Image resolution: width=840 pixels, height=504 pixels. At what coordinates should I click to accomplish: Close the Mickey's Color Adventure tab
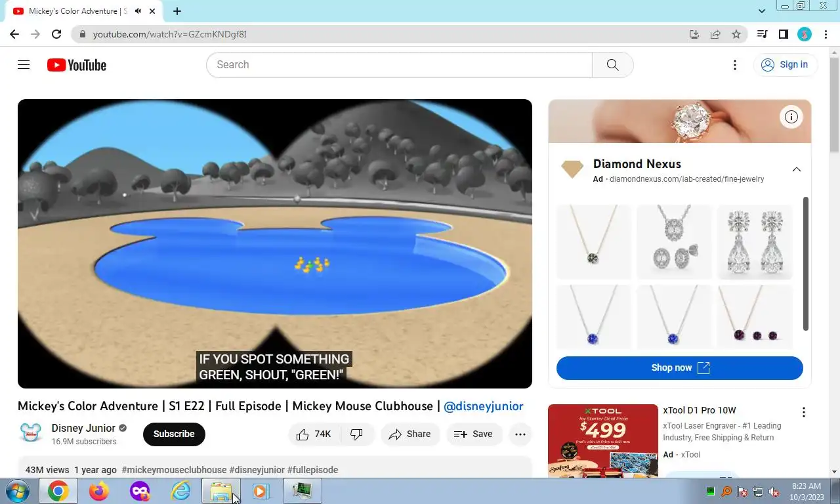(153, 11)
